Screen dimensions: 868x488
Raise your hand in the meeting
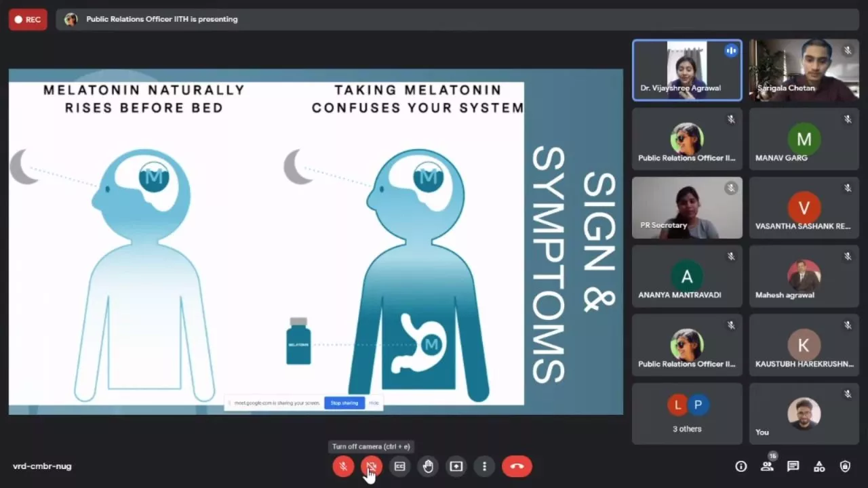[x=428, y=466]
